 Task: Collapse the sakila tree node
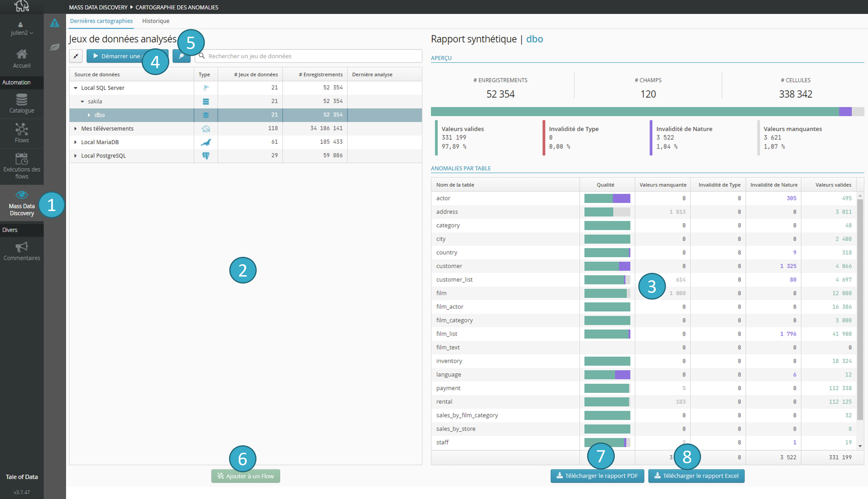click(82, 101)
